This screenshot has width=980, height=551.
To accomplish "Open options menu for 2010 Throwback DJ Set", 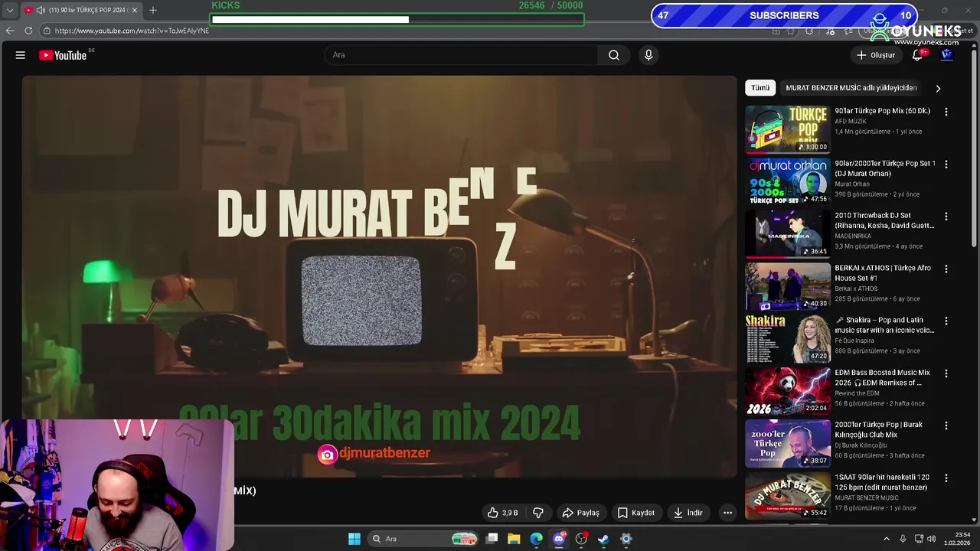I will coord(946,217).
